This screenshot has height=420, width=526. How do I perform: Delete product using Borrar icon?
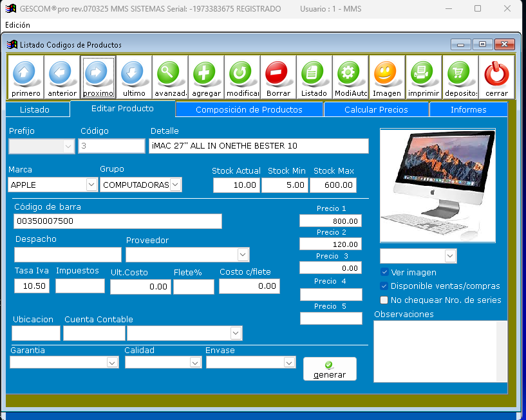[x=278, y=77]
